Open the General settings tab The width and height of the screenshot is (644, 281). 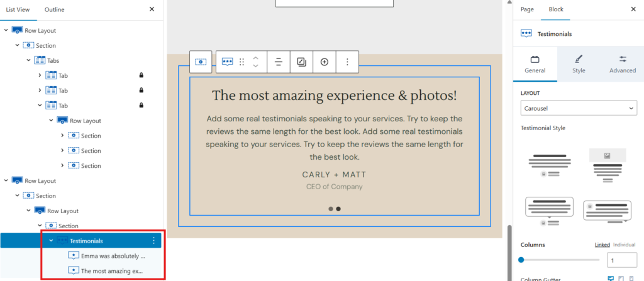click(535, 64)
